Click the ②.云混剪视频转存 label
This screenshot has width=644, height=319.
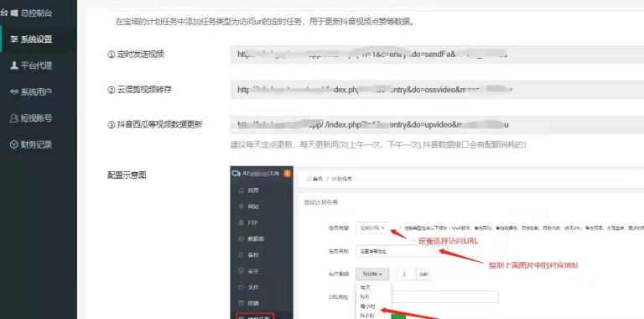[x=139, y=90]
